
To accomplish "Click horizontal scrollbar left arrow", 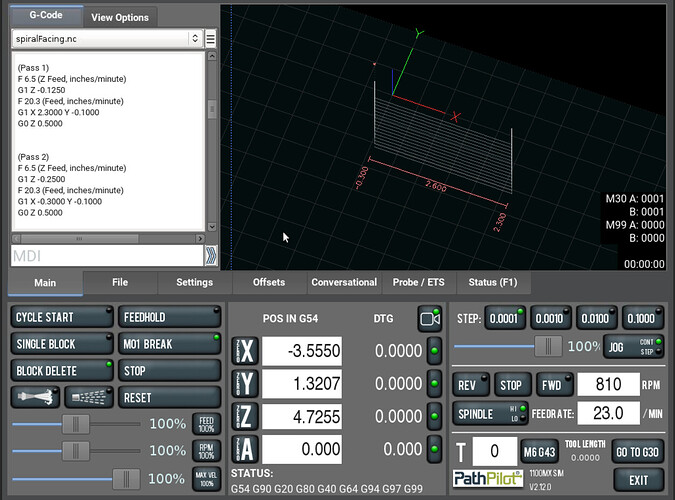I will click(x=16, y=238).
